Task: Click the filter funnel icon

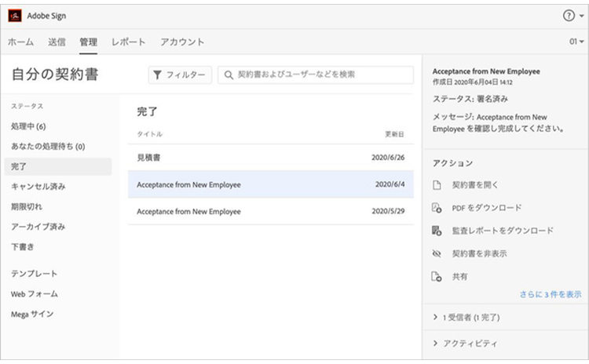Action: [157, 75]
